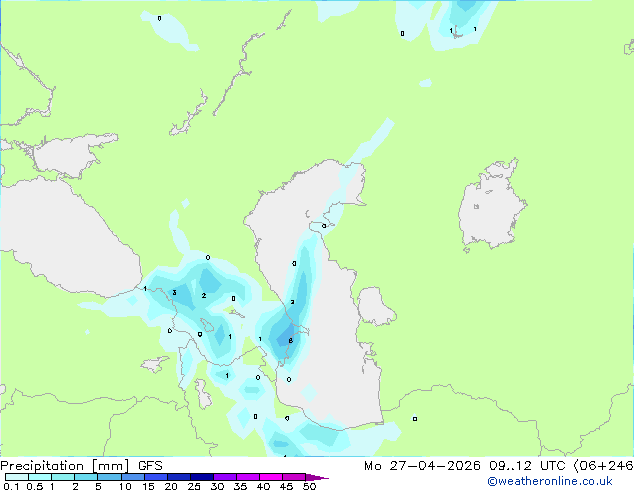
Task: Click the '[mm]' unit label
Action: pos(110,466)
